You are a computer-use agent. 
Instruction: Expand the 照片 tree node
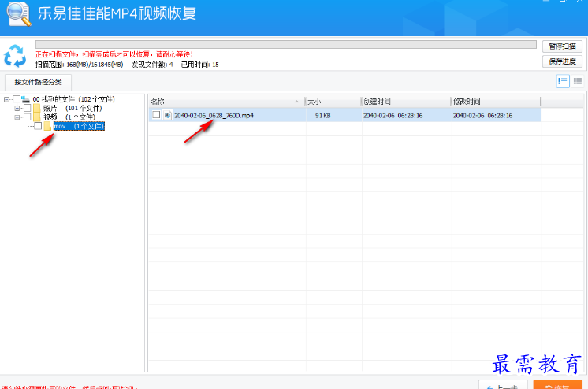17,109
